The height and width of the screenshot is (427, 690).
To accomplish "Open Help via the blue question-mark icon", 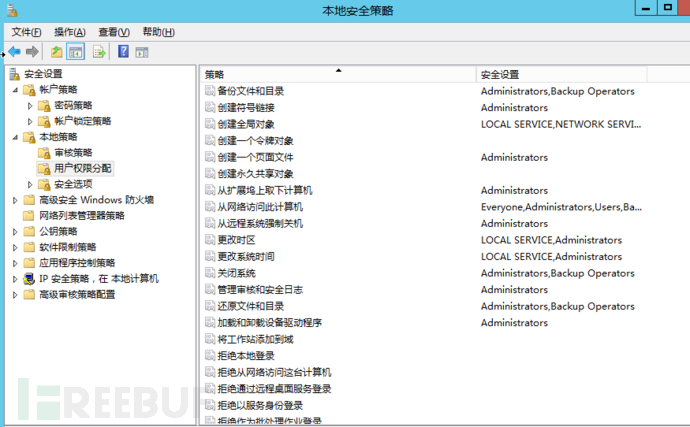I will point(123,52).
